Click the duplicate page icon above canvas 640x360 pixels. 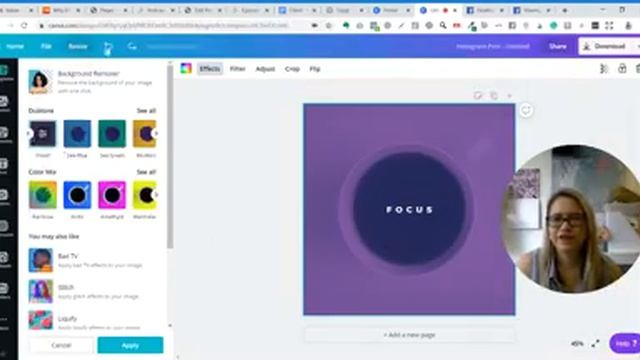pyautogui.click(x=494, y=96)
